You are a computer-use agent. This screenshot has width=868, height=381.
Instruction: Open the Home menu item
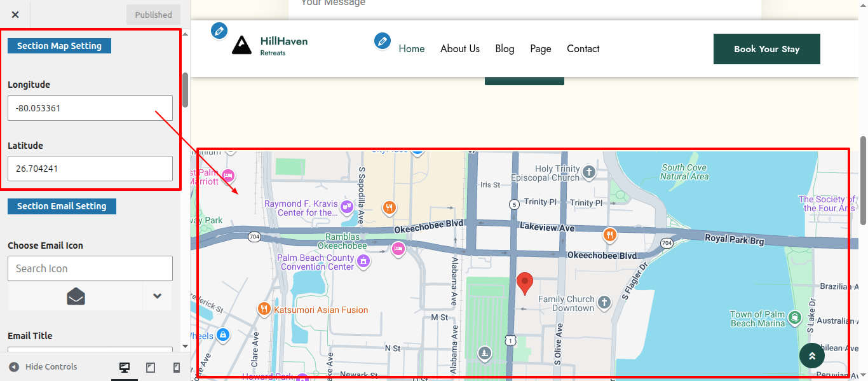412,49
